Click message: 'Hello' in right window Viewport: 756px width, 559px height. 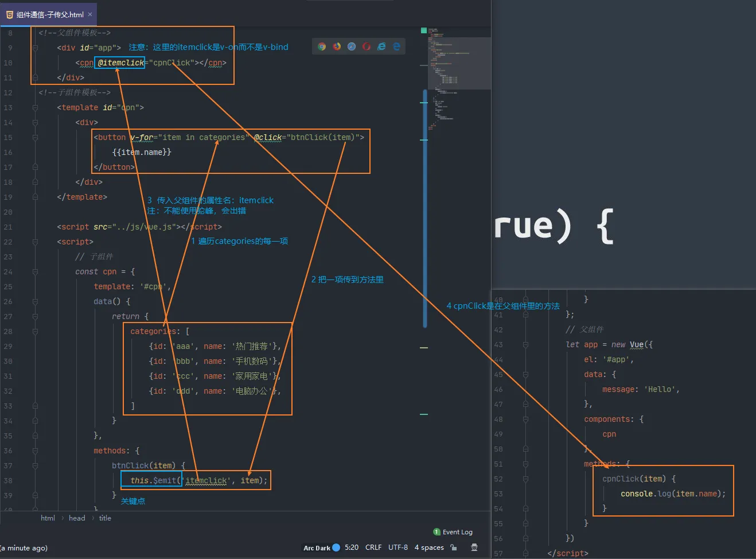(x=641, y=389)
